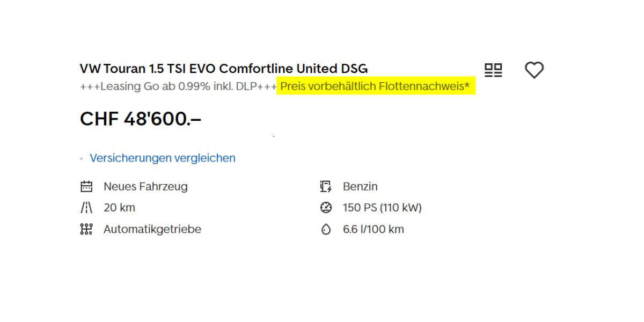Click the 20 km mileage label
Image resolution: width=644 pixels, height=322 pixels.
pyautogui.click(x=119, y=208)
